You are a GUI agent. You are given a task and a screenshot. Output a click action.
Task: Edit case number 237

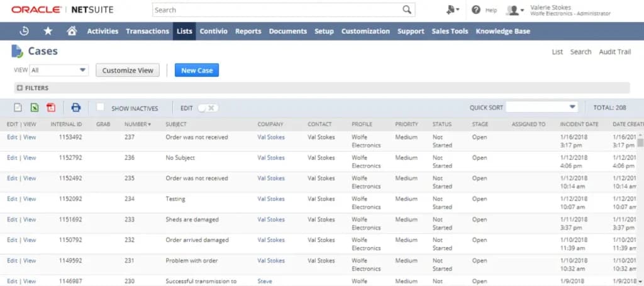click(12, 137)
